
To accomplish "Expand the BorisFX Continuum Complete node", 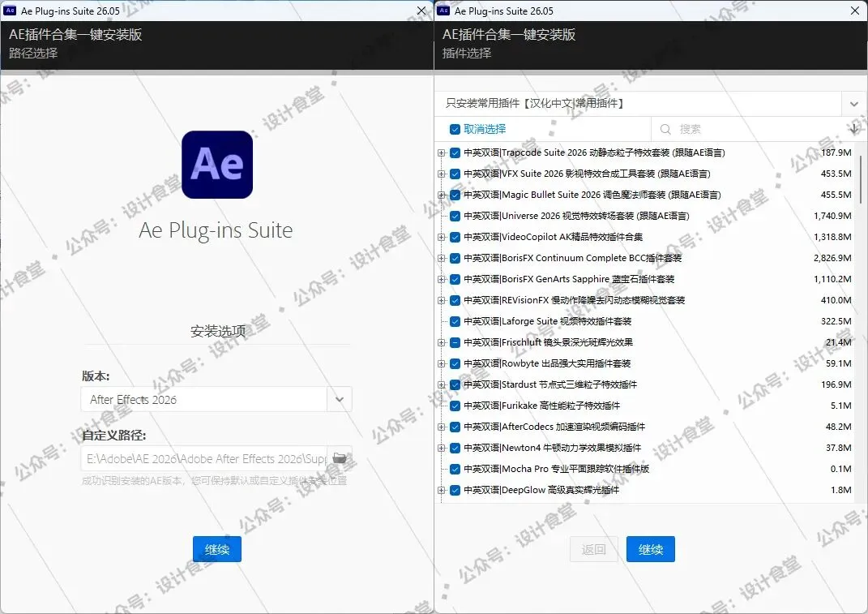I will click(441, 258).
